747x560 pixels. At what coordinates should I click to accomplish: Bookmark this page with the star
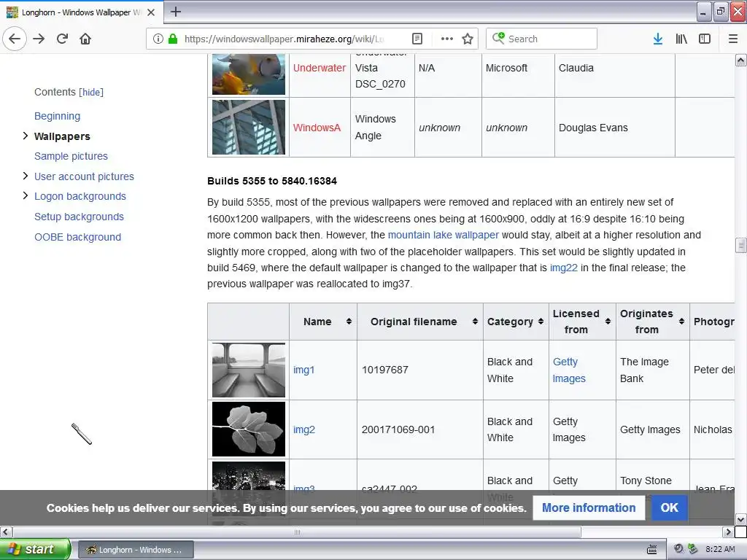coord(468,39)
